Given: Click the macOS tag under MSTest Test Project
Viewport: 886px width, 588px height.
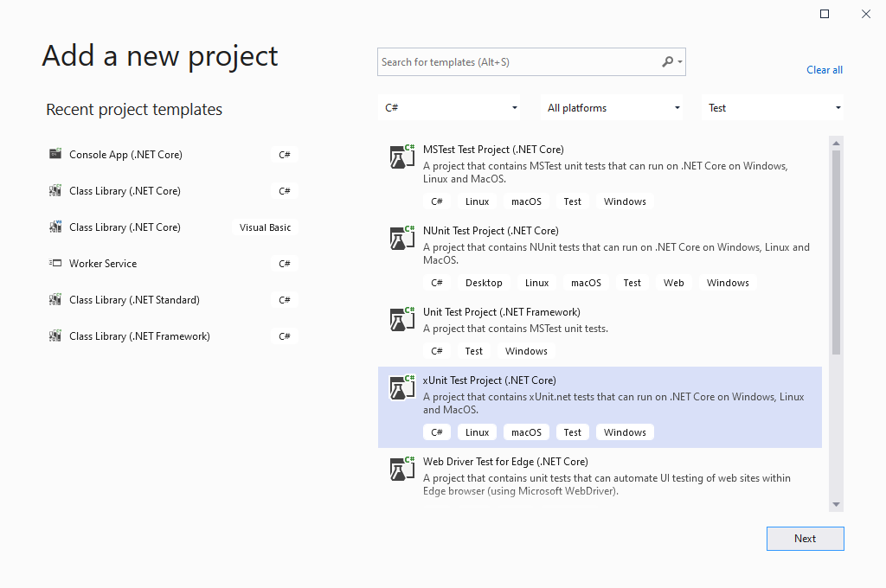Looking at the screenshot, I should pos(526,201).
